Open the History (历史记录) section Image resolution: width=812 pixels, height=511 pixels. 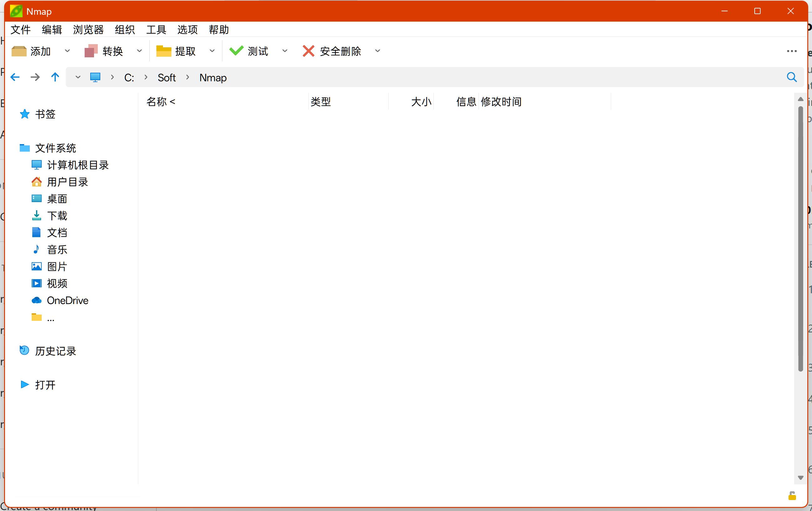tap(48, 351)
